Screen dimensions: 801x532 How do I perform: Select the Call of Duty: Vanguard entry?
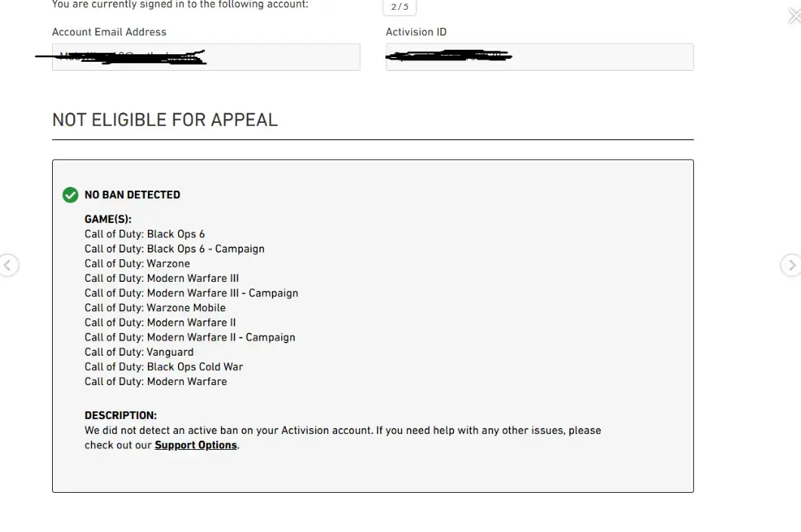139,352
